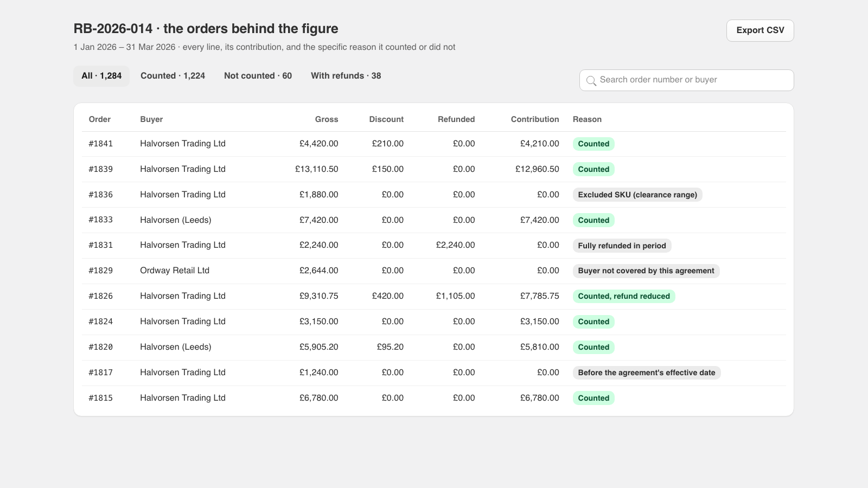The height and width of the screenshot is (488, 868).
Task: Click the £95.20 discount value
Action: [x=391, y=347]
